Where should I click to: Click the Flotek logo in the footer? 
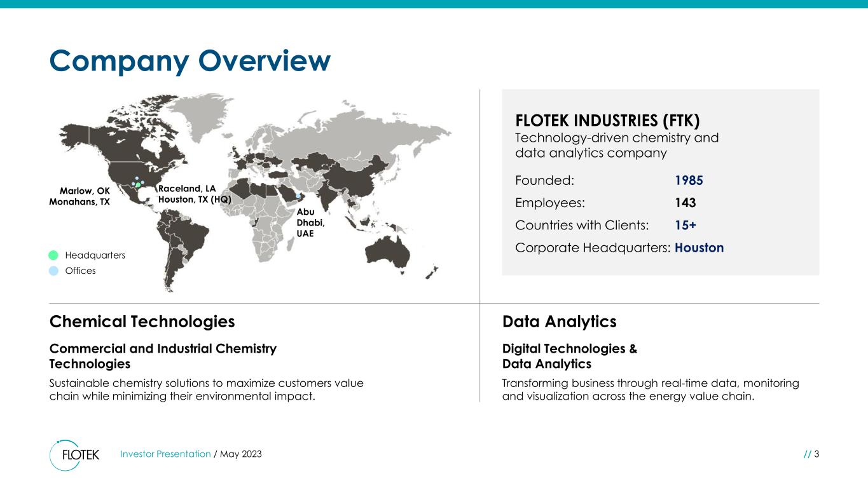point(75,455)
